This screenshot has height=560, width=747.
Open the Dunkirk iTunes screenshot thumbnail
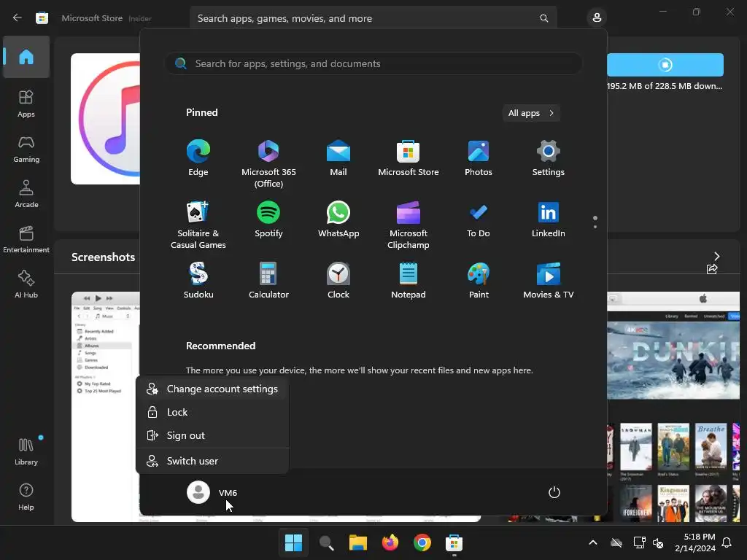click(673, 346)
